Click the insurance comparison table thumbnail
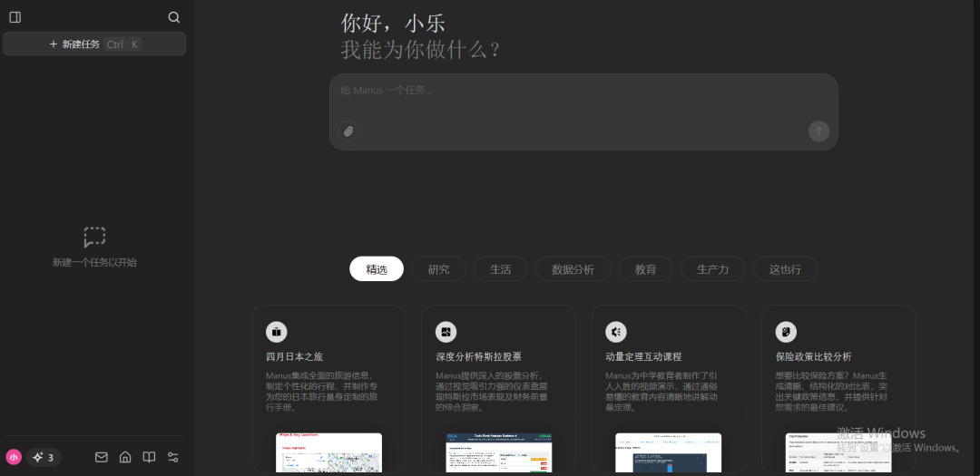 coord(838,453)
